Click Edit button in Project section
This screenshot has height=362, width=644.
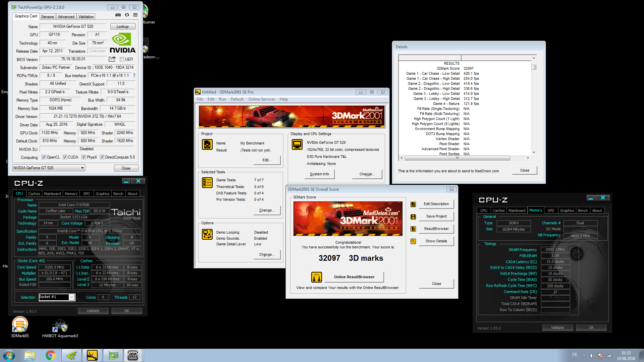pyautogui.click(x=267, y=160)
